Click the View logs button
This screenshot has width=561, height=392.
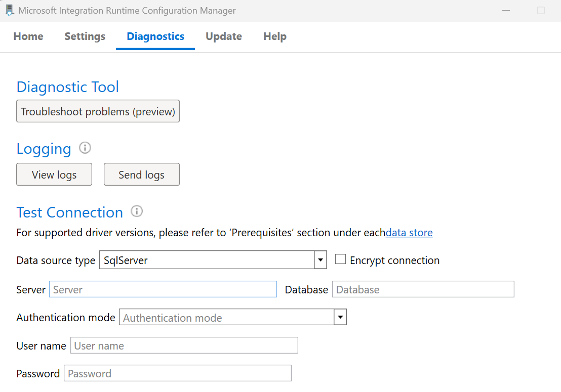[54, 175]
